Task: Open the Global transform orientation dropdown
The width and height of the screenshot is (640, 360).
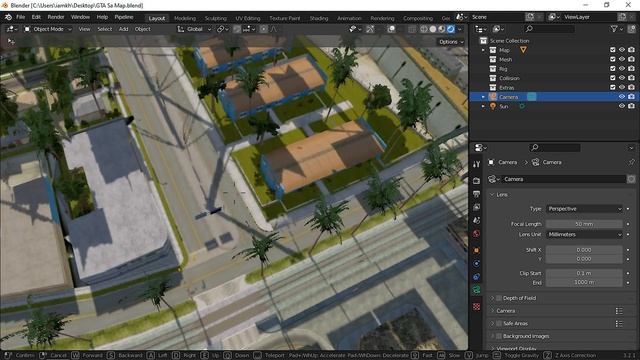Action: pos(194,29)
